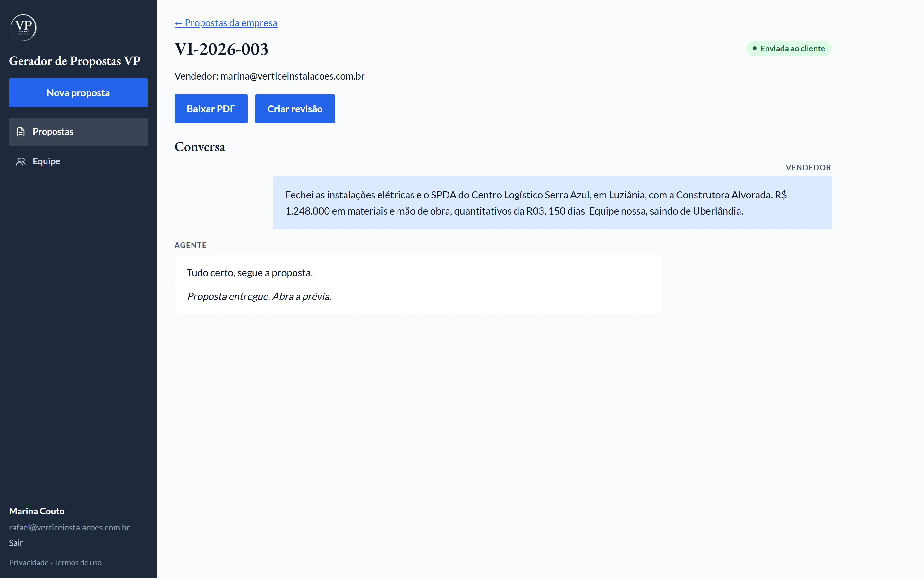The image size is (924, 578).
Task: Open the Equipe menu item
Action: pos(78,161)
